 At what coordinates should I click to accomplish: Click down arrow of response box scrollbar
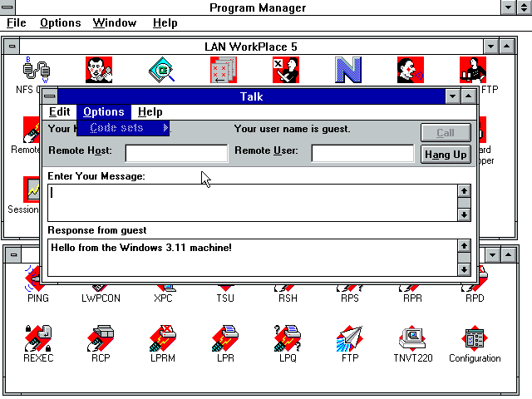(x=464, y=269)
